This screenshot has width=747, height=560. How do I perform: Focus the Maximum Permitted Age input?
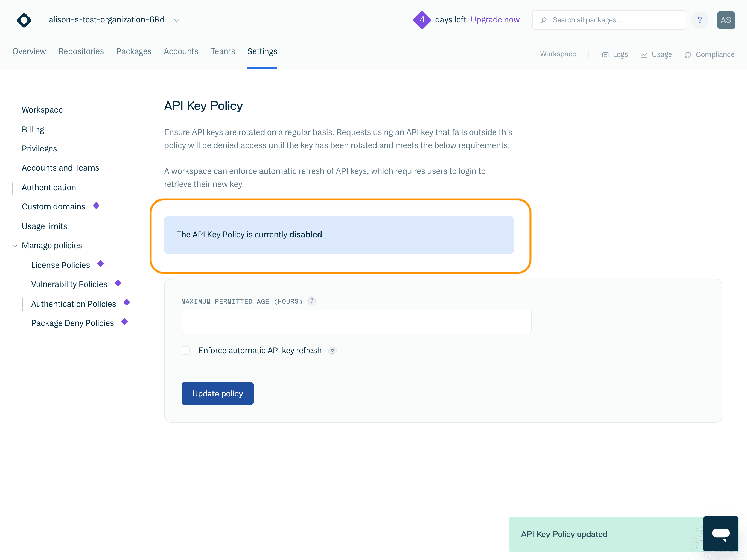(356, 321)
